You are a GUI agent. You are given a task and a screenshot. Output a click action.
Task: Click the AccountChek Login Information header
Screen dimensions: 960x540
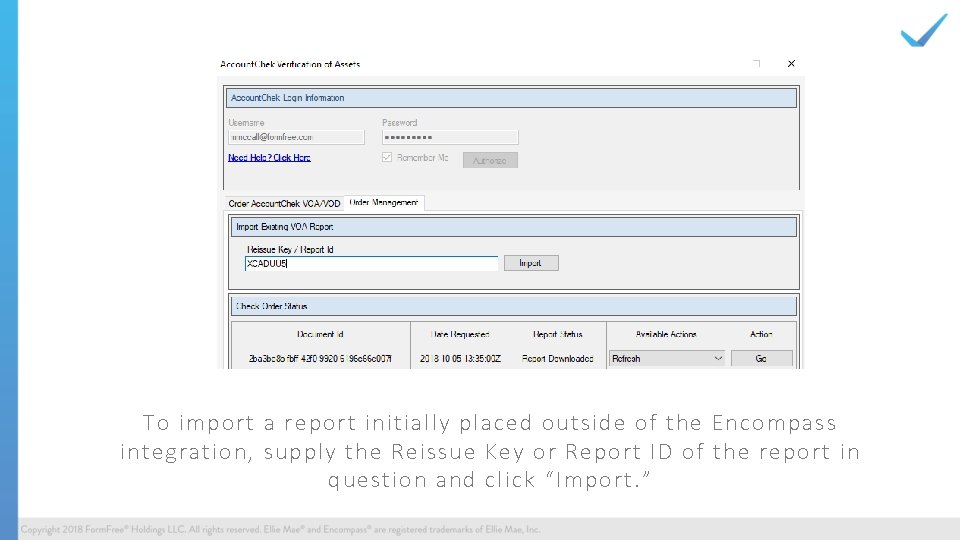coord(511,98)
